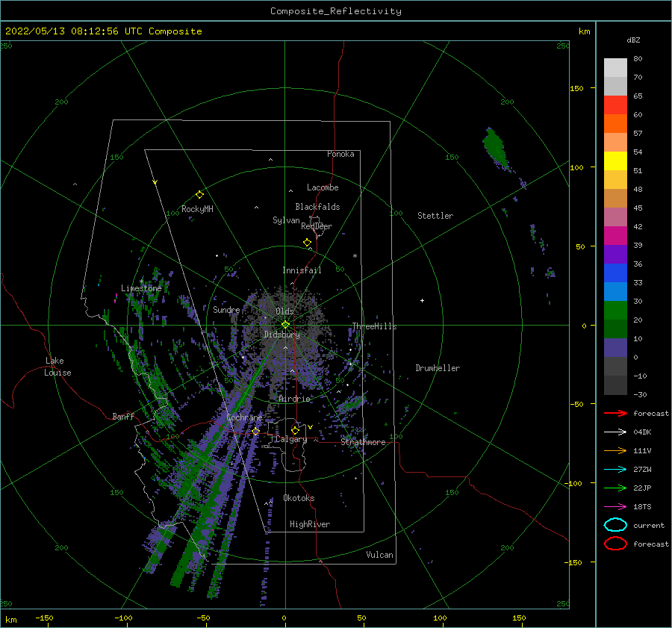This screenshot has height=628, width=672.
Task: Click the cyan current ellipse icon
Action: click(x=615, y=525)
